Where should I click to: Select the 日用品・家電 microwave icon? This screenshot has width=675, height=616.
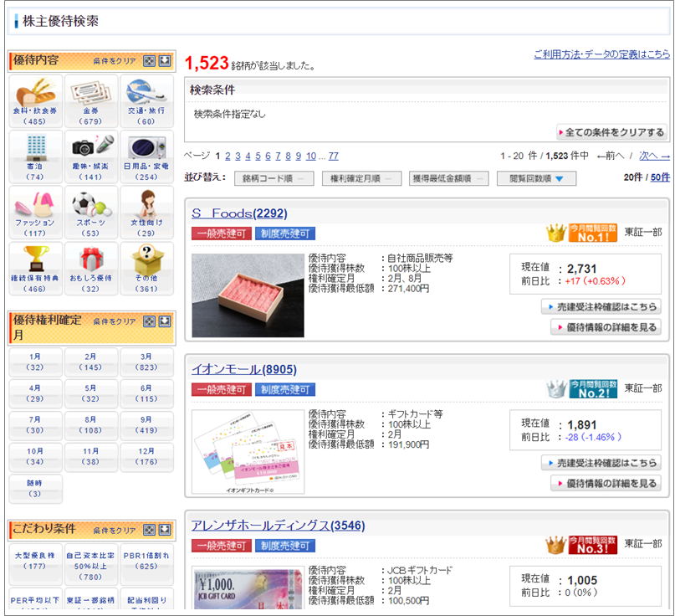pyautogui.click(x=146, y=157)
